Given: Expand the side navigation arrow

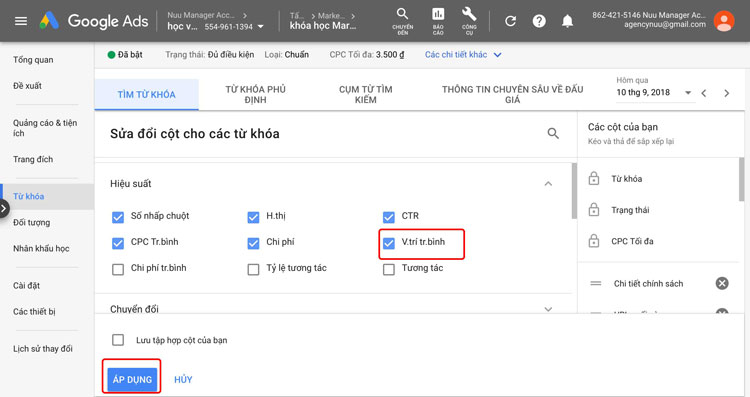Looking at the screenshot, I should (x=4, y=209).
